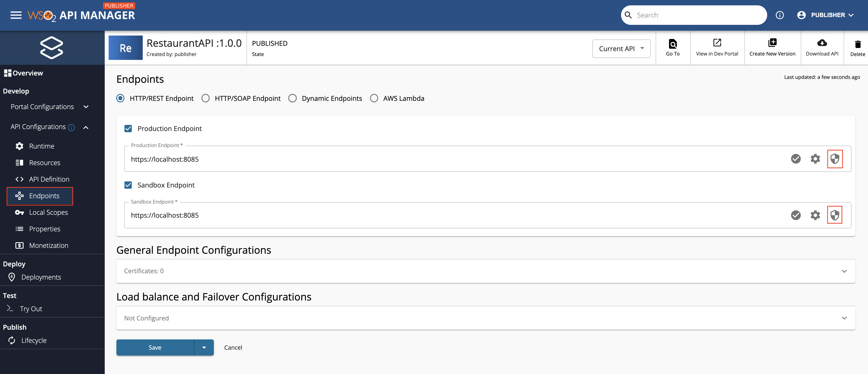Expand the General Endpoint Configurations section
Screen dimensions: 868x374
(845, 271)
